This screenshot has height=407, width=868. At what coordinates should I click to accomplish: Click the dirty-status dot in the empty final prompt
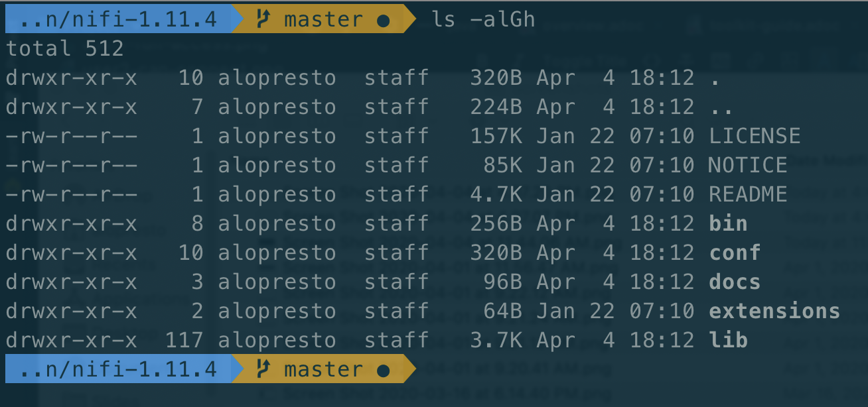383,371
